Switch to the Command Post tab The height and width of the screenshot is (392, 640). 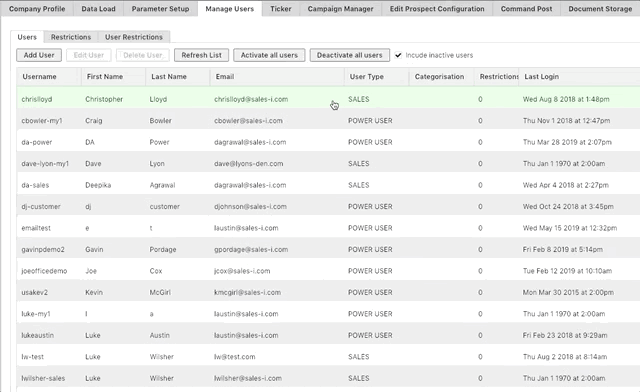click(526, 9)
